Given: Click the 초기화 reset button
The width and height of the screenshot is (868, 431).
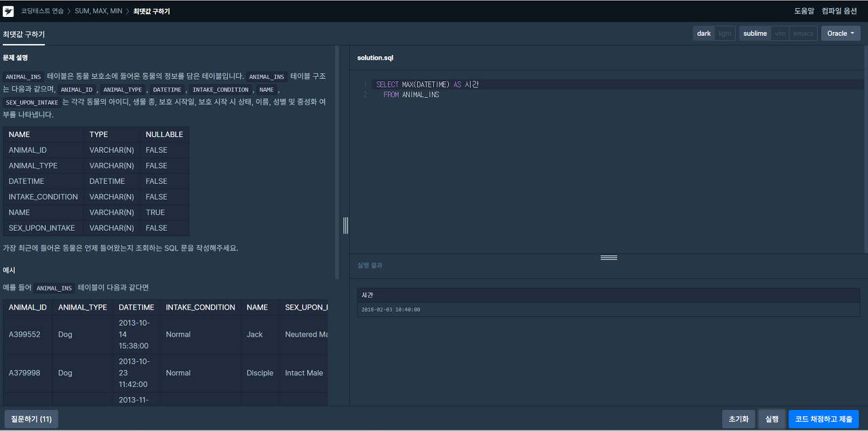Looking at the screenshot, I should tap(738, 419).
